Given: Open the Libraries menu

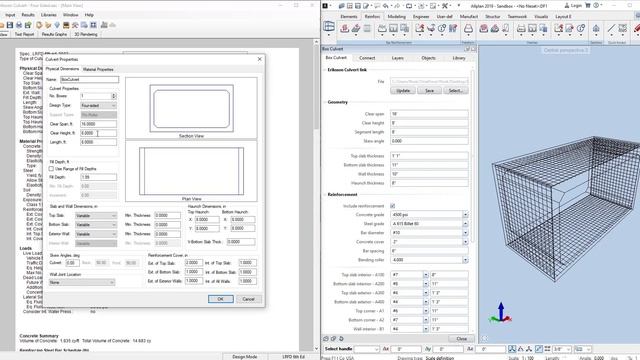Looking at the screenshot, I should coord(49,15).
